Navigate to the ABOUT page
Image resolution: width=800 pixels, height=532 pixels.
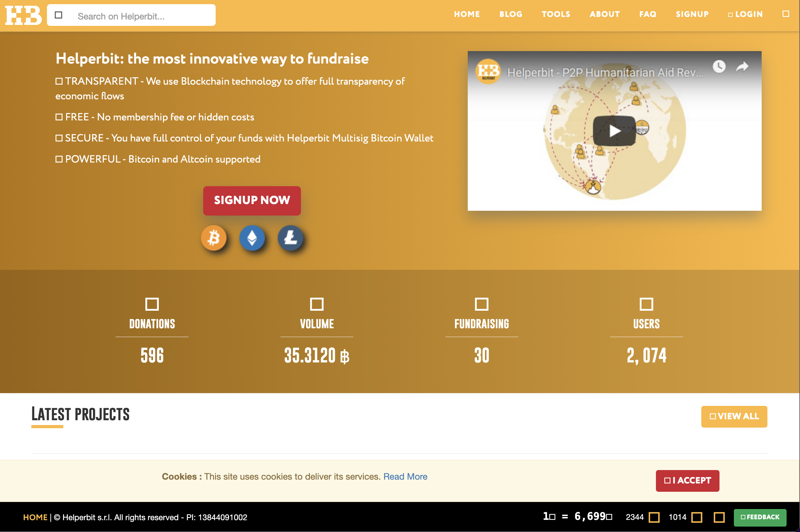click(x=604, y=14)
